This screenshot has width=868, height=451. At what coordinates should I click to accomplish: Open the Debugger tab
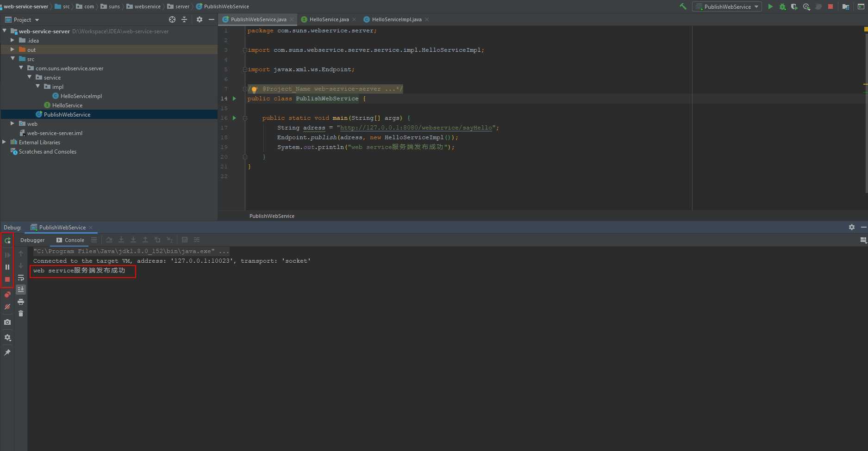[x=32, y=240]
